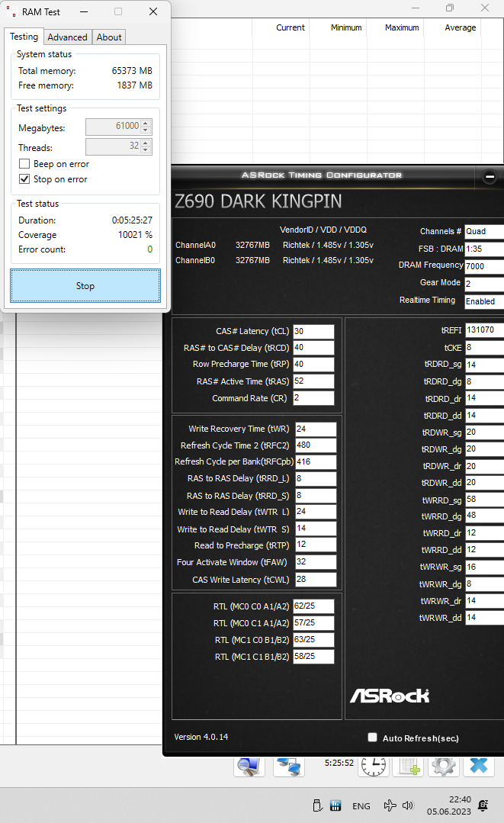Decrease Megabytes with the spinner down arrow
Viewport: 504px width, 823px height.
[146, 130]
